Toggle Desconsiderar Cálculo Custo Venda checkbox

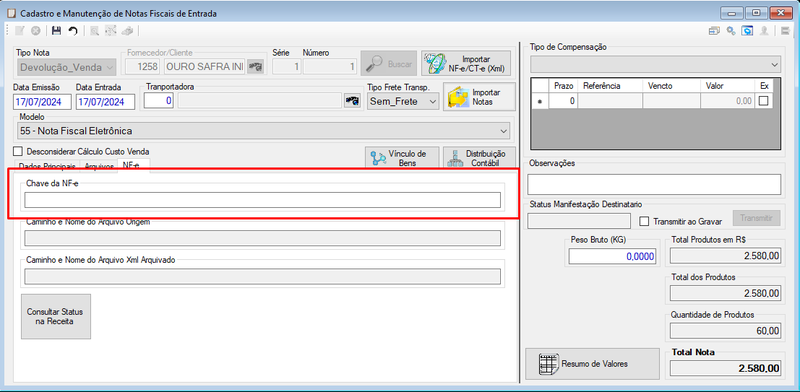click(18, 152)
